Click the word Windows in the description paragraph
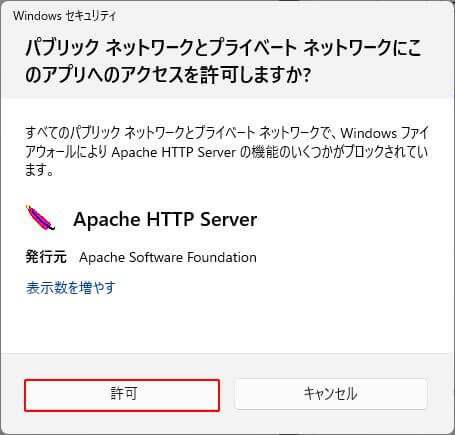This screenshot has width=455, height=435. click(369, 133)
